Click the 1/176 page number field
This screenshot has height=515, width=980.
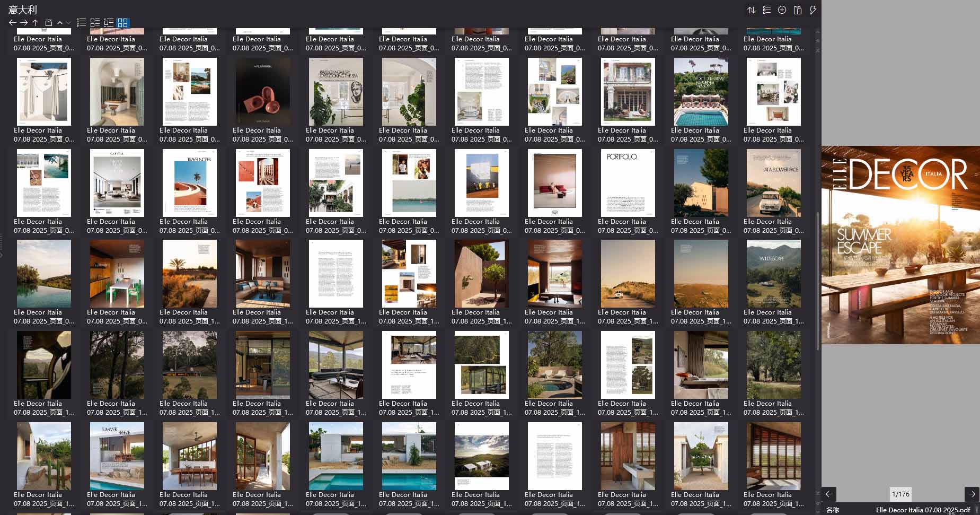(901, 494)
